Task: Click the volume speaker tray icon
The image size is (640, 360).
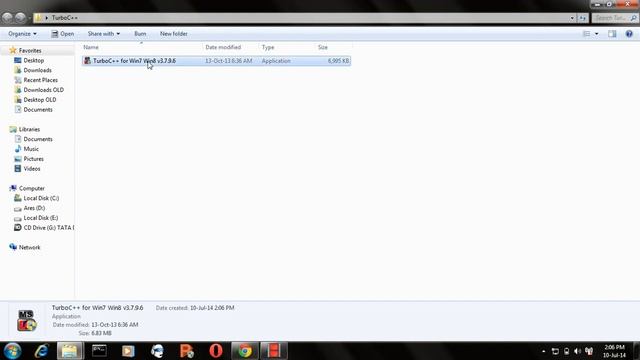Action: pos(577,351)
